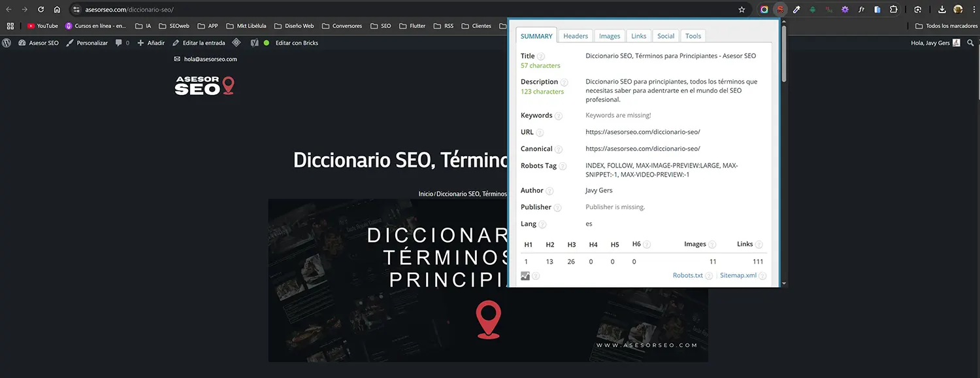Open the Yoast SEO icon in admin bar

pyautogui.click(x=254, y=43)
